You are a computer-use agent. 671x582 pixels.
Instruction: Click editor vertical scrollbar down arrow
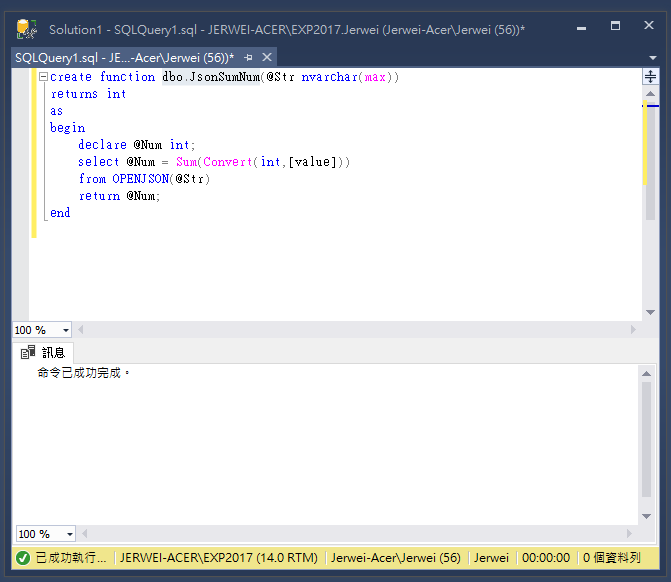click(x=650, y=312)
